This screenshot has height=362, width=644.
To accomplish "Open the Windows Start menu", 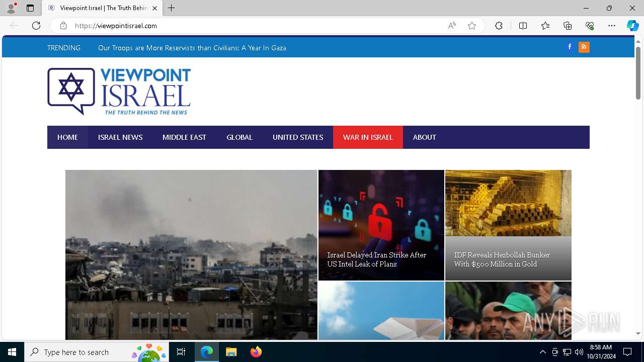I will 12,352.
